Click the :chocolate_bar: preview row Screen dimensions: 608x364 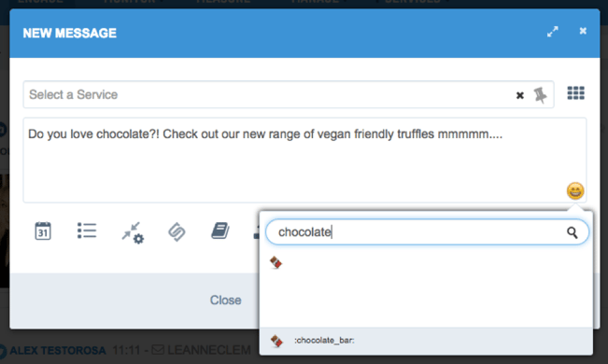(426, 341)
